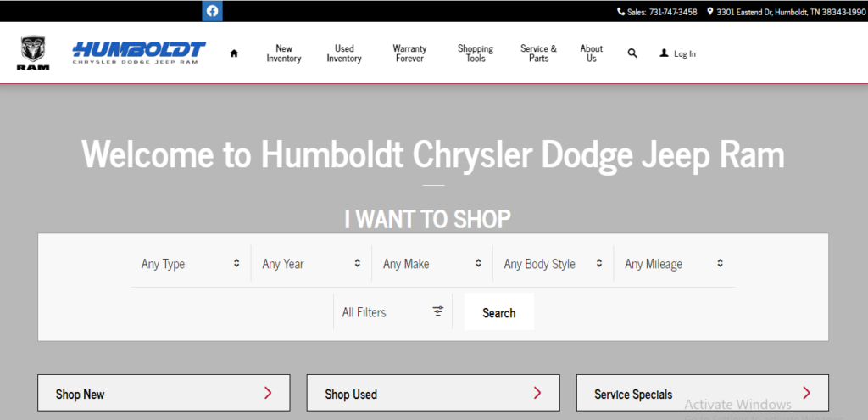Click the Ram logo
868x420 pixels.
[33, 53]
